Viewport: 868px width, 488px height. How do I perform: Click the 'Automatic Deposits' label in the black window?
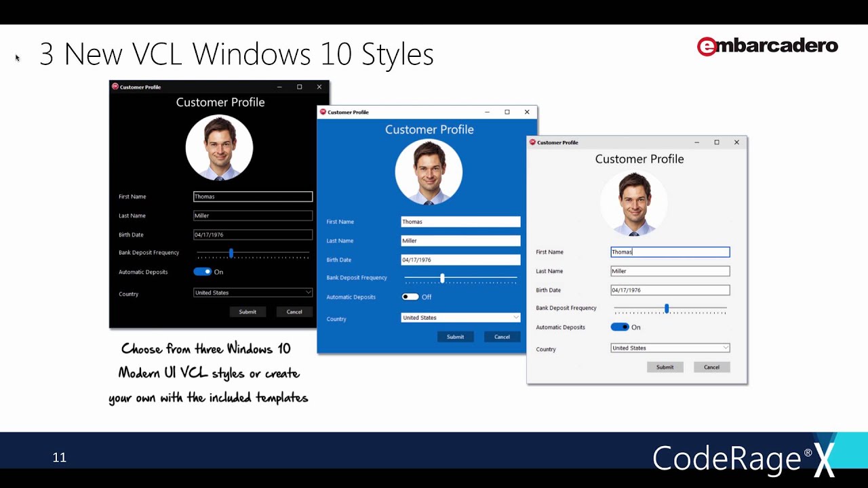[x=143, y=272]
